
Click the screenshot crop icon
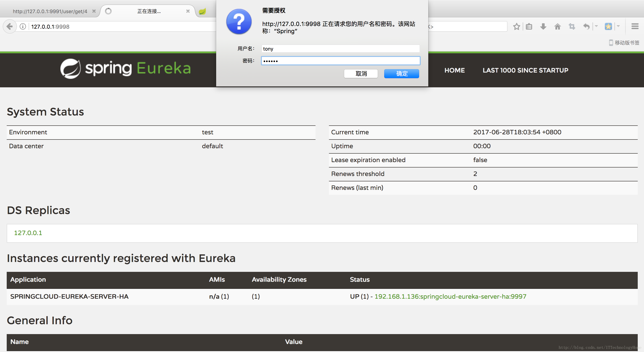point(572,26)
